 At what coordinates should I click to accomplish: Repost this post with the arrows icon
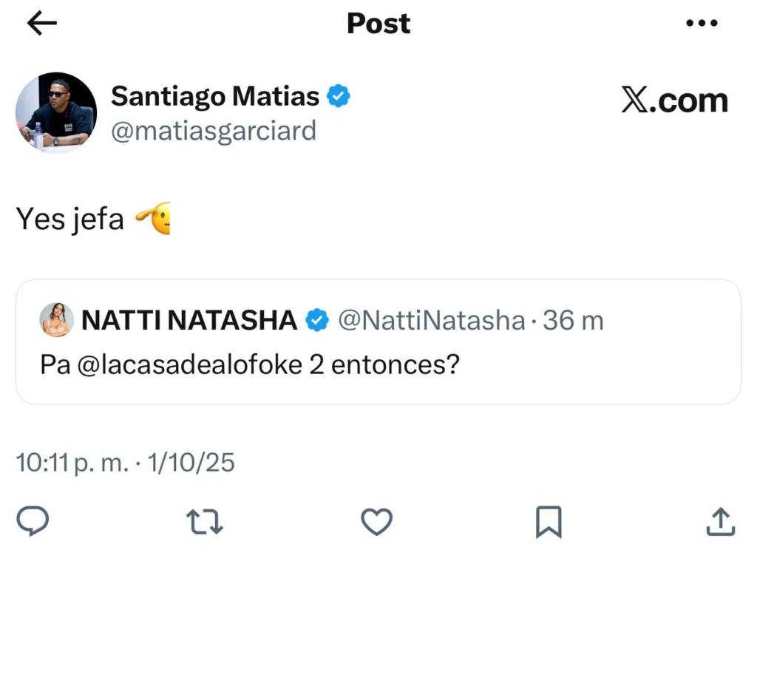(x=205, y=522)
